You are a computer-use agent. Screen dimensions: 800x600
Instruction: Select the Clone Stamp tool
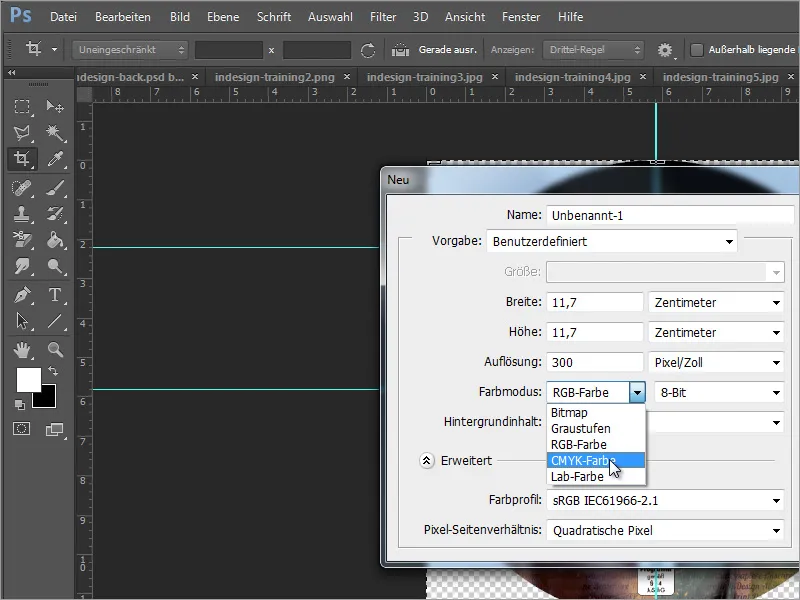click(x=21, y=214)
